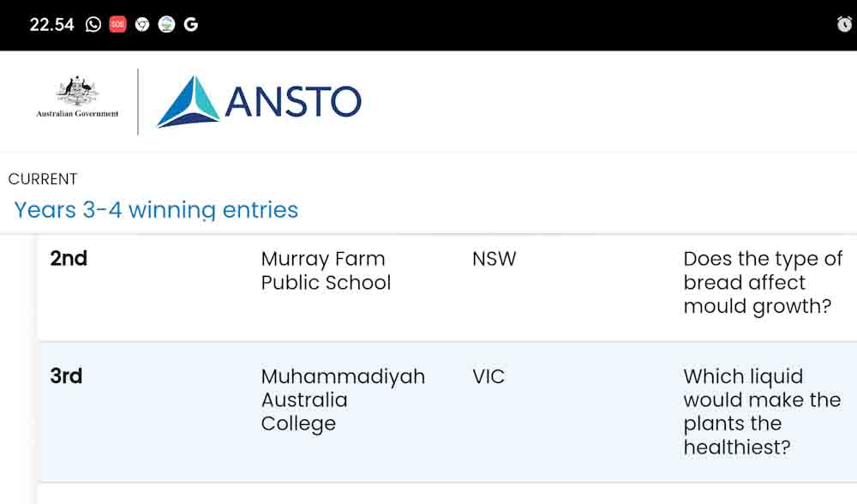This screenshot has width=857, height=504.
Task: Expand the CURRENT section label
Action: pyautogui.click(x=43, y=179)
